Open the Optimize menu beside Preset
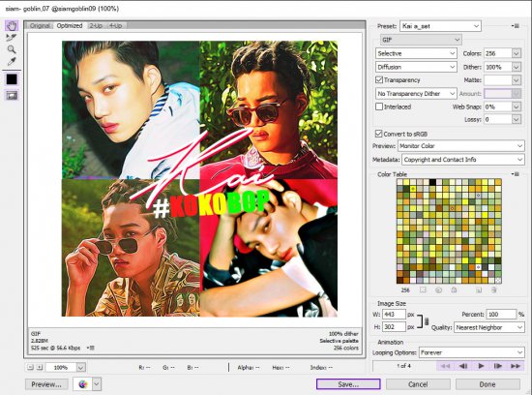 pos(517,26)
